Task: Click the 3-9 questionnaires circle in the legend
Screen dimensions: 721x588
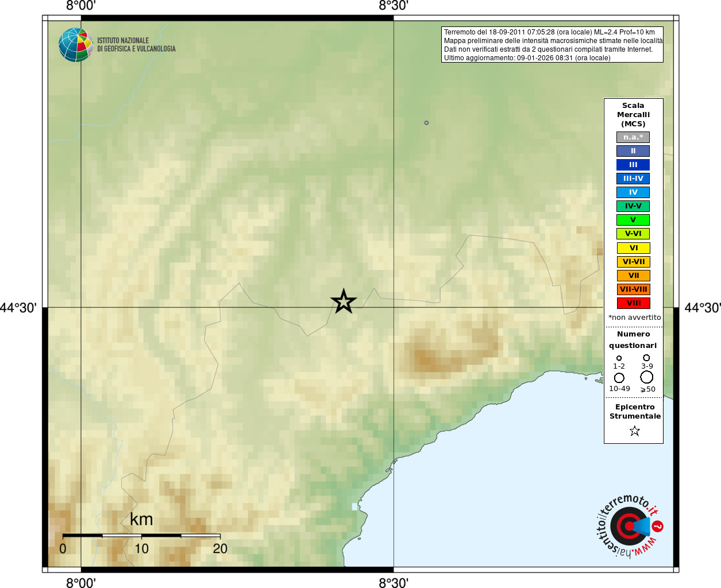Action: click(x=646, y=358)
